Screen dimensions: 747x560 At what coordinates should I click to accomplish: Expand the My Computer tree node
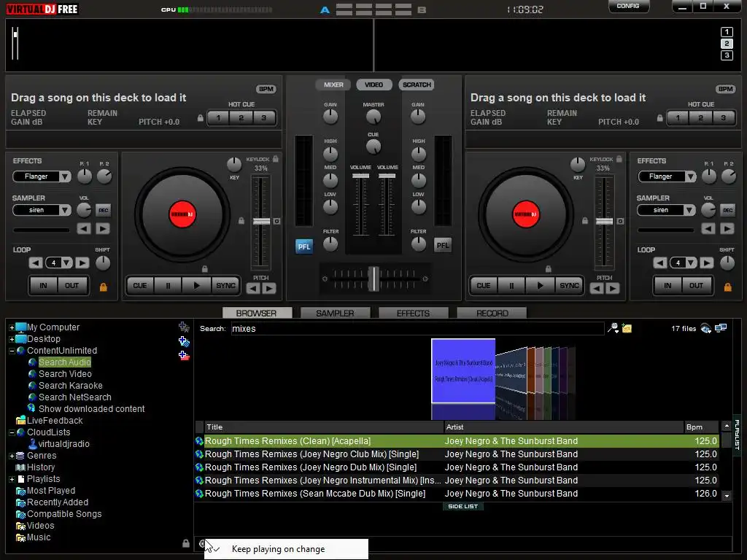pyautogui.click(x=12, y=327)
